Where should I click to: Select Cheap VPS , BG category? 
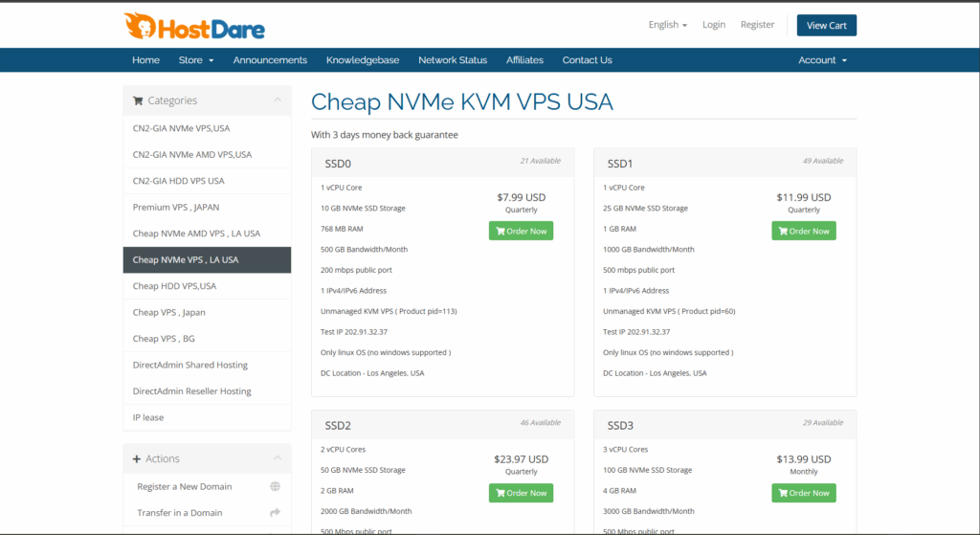207,339
